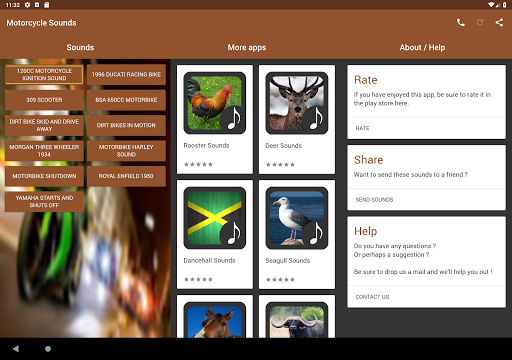
Task: Click the refresh icon in top bar
Action: tap(480, 23)
